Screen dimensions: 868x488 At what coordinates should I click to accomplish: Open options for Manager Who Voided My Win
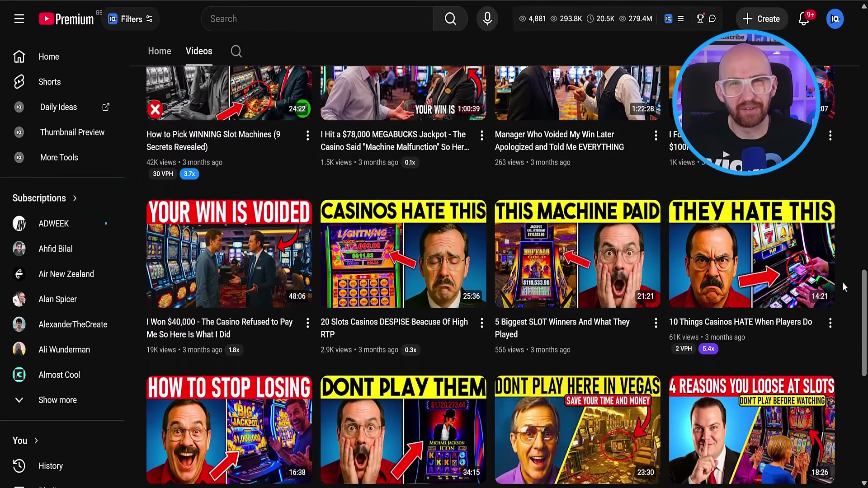tap(656, 135)
